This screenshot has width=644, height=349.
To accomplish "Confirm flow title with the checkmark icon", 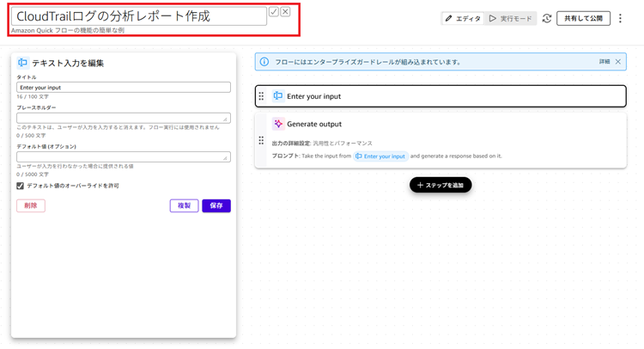I will [x=274, y=12].
